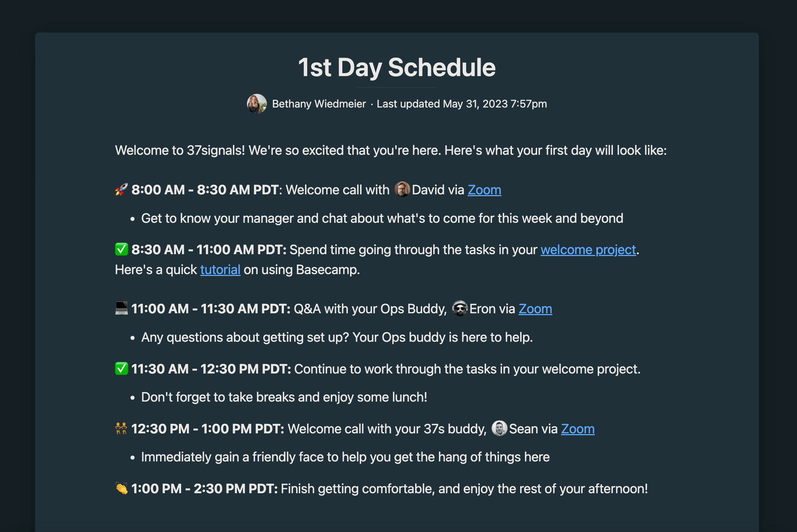Open Sean's Zoom link for buddy call

pos(578,429)
